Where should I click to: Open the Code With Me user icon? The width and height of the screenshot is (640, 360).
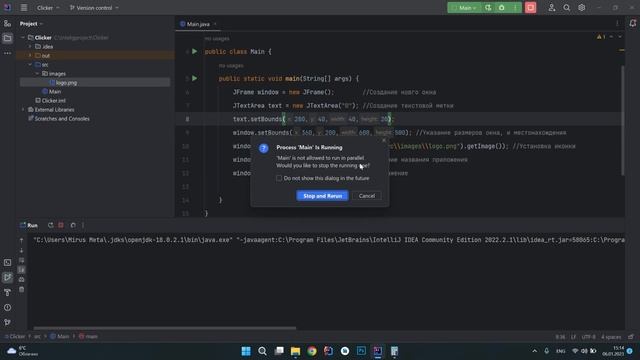pos(551,8)
